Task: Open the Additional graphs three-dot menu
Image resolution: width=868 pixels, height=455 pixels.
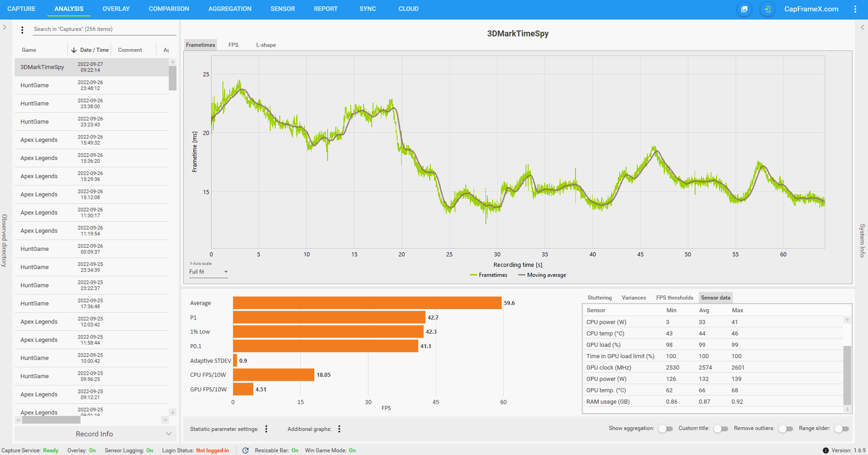Action: pyautogui.click(x=339, y=429)
